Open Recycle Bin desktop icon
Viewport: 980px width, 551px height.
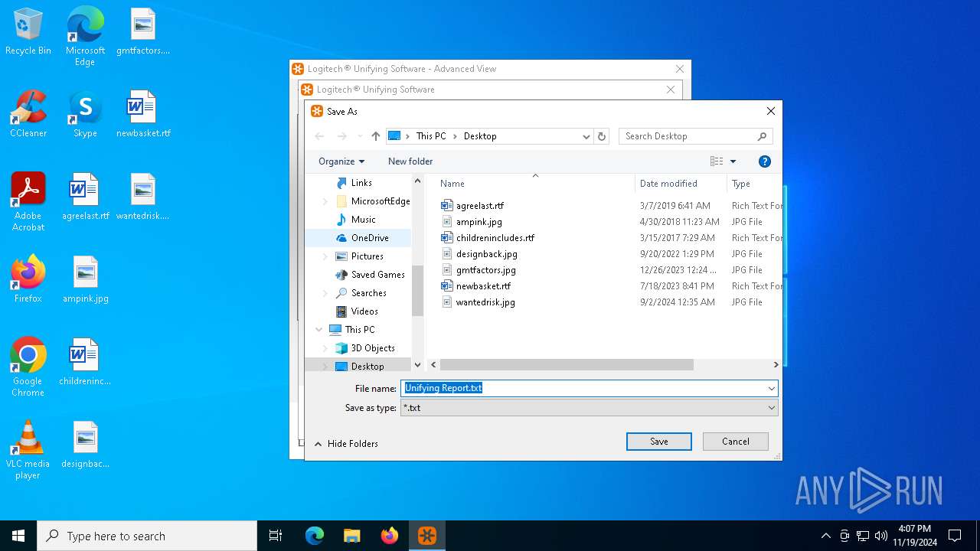(28, 32)
